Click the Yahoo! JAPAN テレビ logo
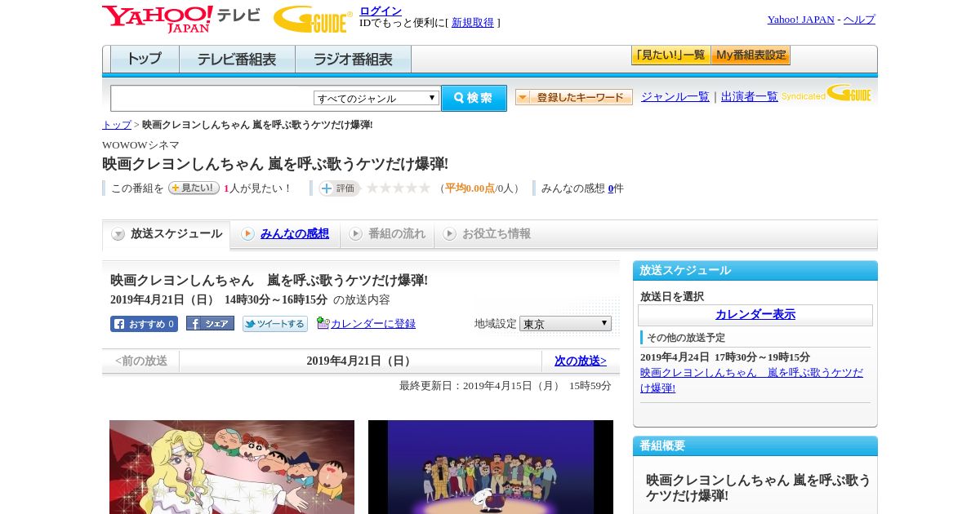This screenshot has height=514, width=980. [180, 19]
